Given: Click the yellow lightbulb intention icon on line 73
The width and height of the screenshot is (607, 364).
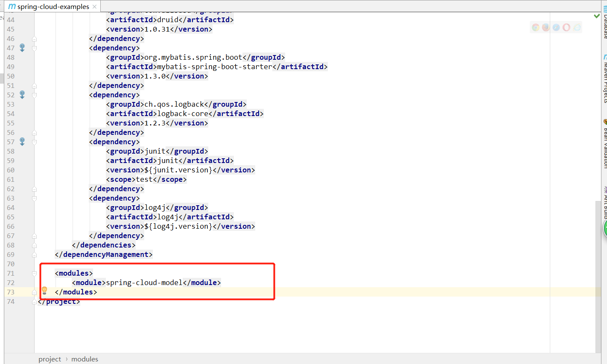Looking at the screenshot, I should [44, 291].
